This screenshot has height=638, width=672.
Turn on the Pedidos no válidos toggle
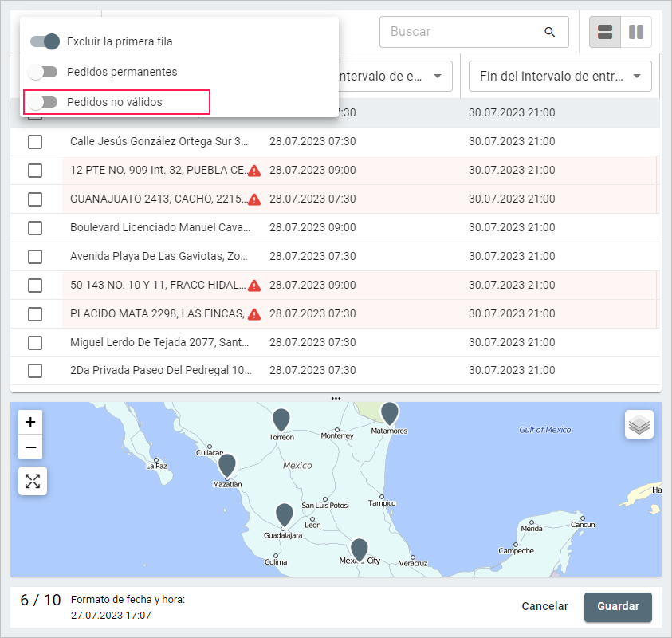43,102
